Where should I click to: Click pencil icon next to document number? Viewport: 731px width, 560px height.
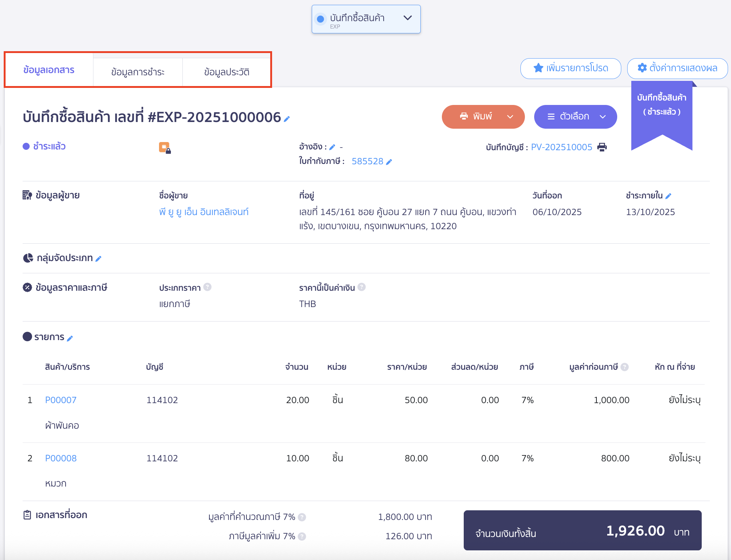point(287,119)
